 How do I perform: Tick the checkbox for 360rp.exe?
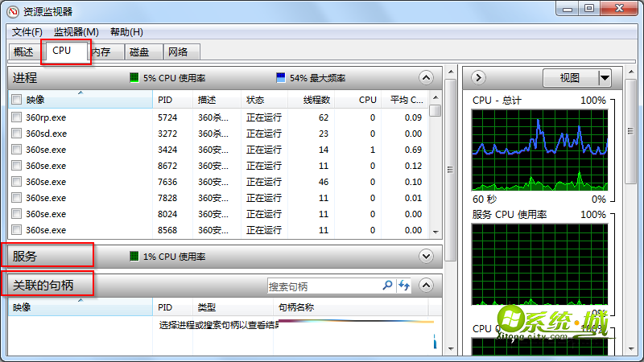click(17, 117)
